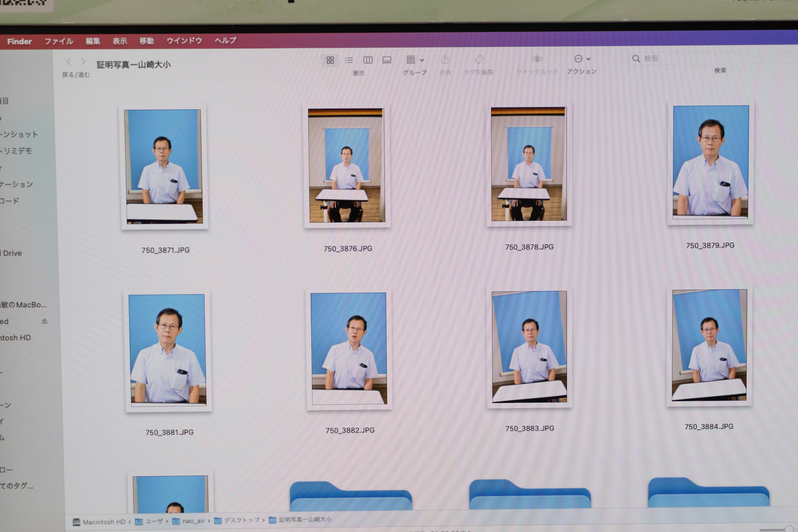Click the file name 750_3884.JPG
798x532 pixels.
click(x=709, y=426)
